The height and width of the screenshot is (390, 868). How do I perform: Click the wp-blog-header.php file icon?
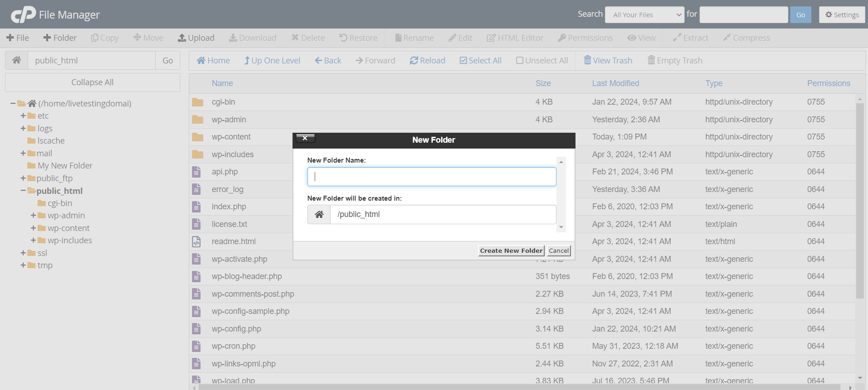(196, 276)
